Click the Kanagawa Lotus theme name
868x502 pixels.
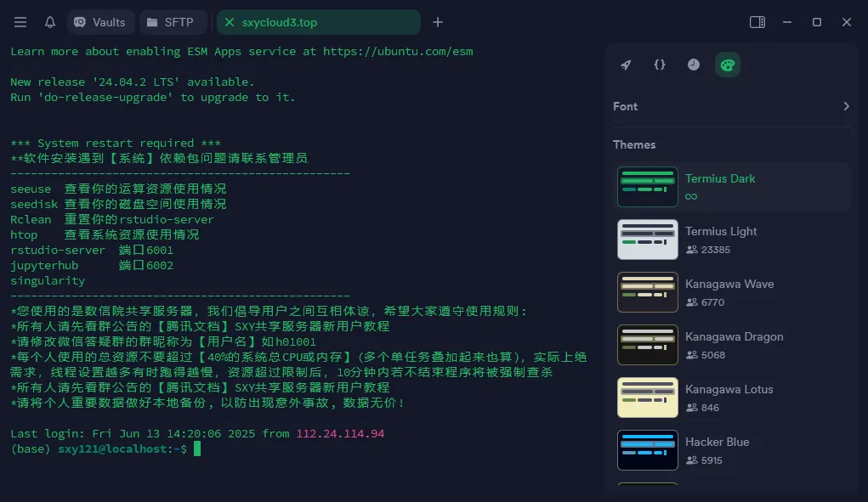pos(729,389)
